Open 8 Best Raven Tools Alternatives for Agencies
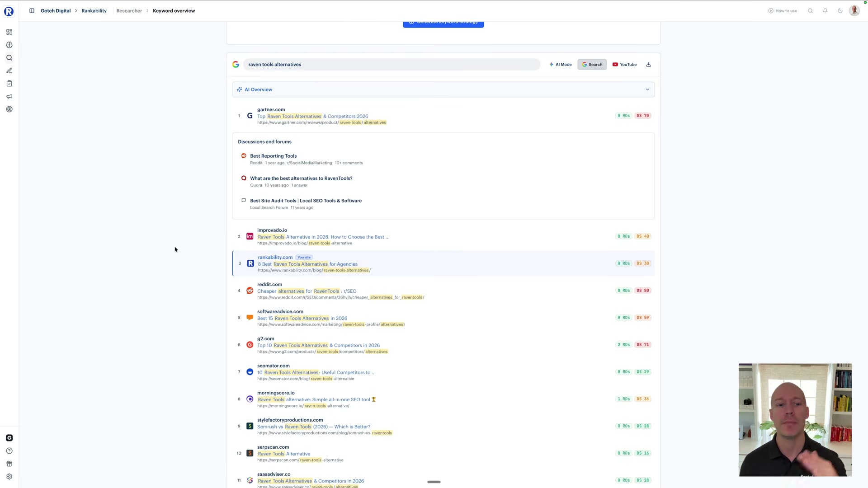 click(x=308, y=264)
